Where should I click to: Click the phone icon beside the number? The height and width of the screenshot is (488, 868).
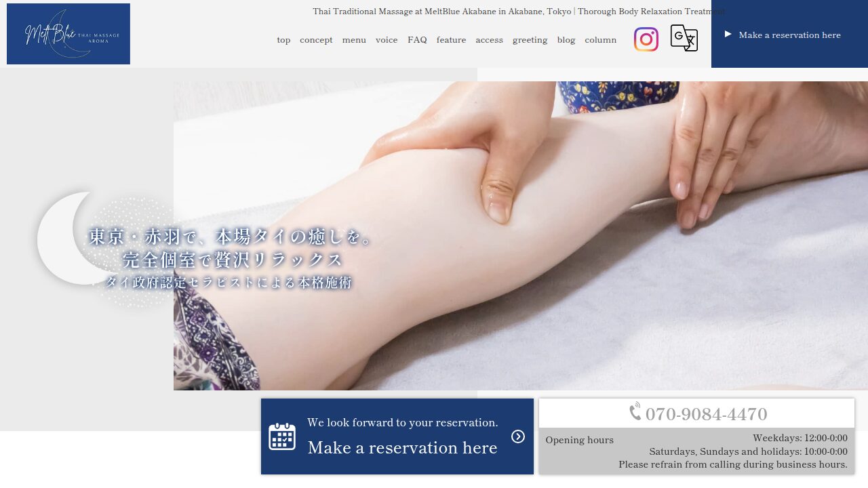pyautogui.click(x=635, y=412)
